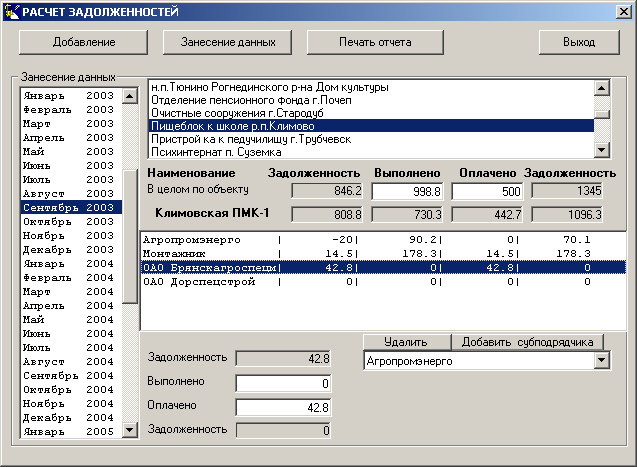Click subcontractor Оплачено field showing 42.8
This screenshot has height=467, width=637.
pos(284,407)
